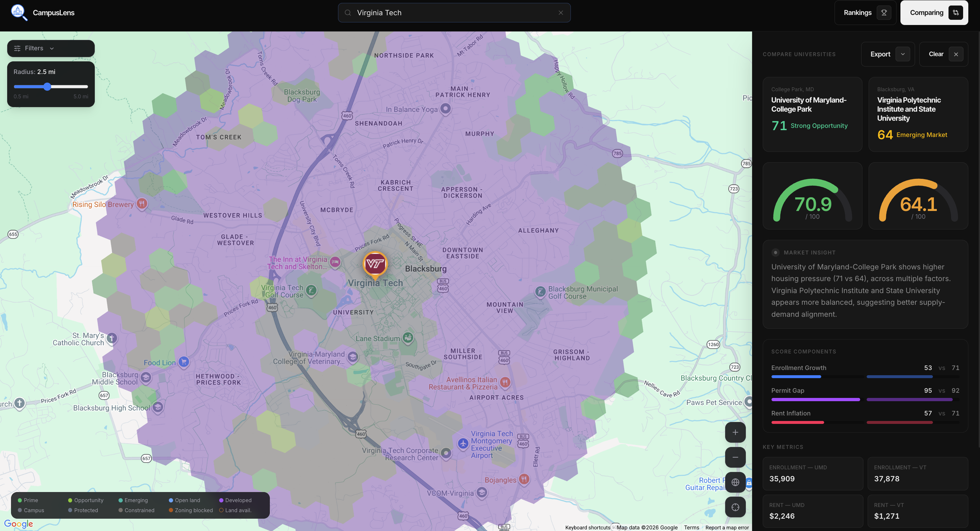Image resolution: width=980 pixels, height=531 pixels.
Task: Click the Lane Stadium map pin
Action: (x=408, y=337)
